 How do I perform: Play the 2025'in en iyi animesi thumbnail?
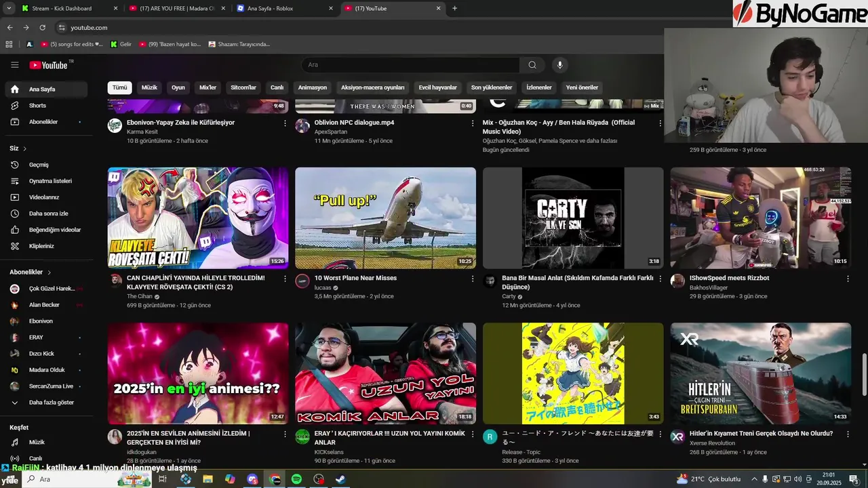198,373
